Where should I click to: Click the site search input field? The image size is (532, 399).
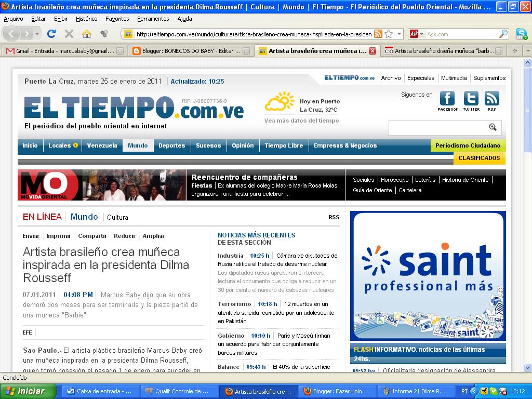437,127
